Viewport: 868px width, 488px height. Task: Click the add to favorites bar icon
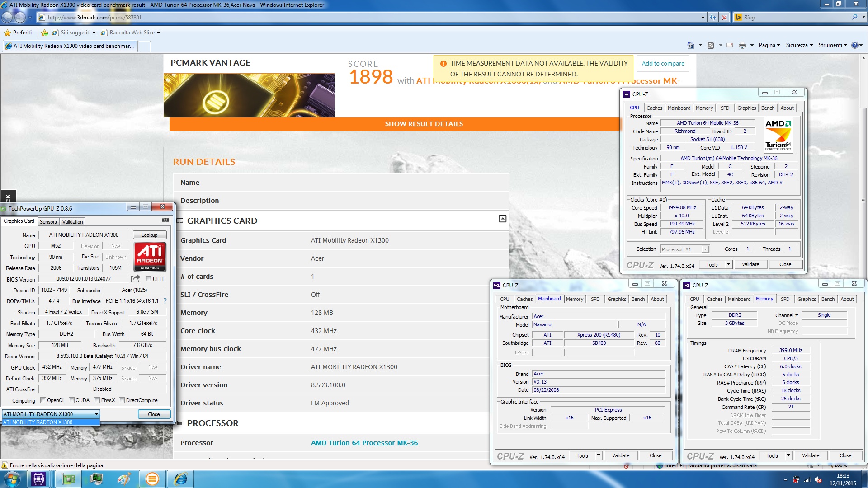click(x=44, y=33)
